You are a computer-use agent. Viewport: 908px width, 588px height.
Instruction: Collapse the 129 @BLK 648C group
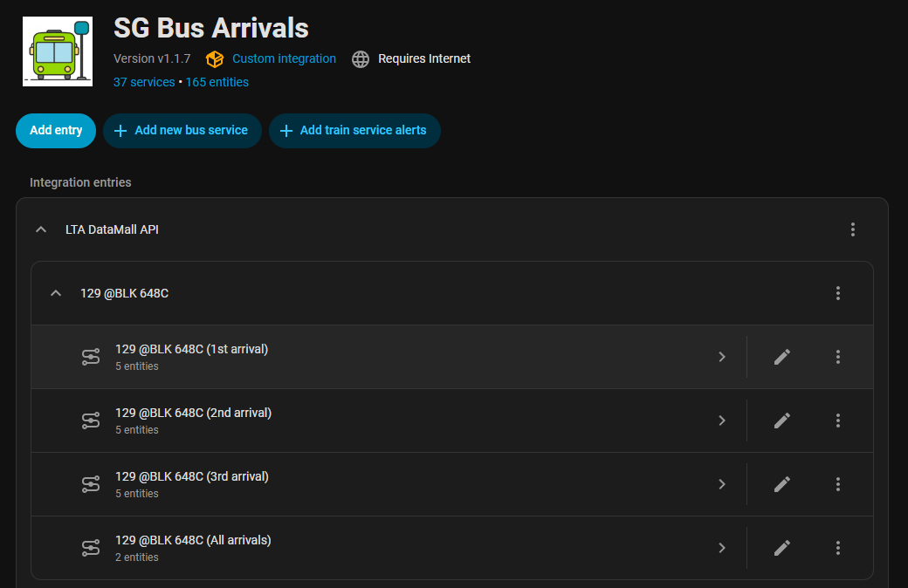56,293
